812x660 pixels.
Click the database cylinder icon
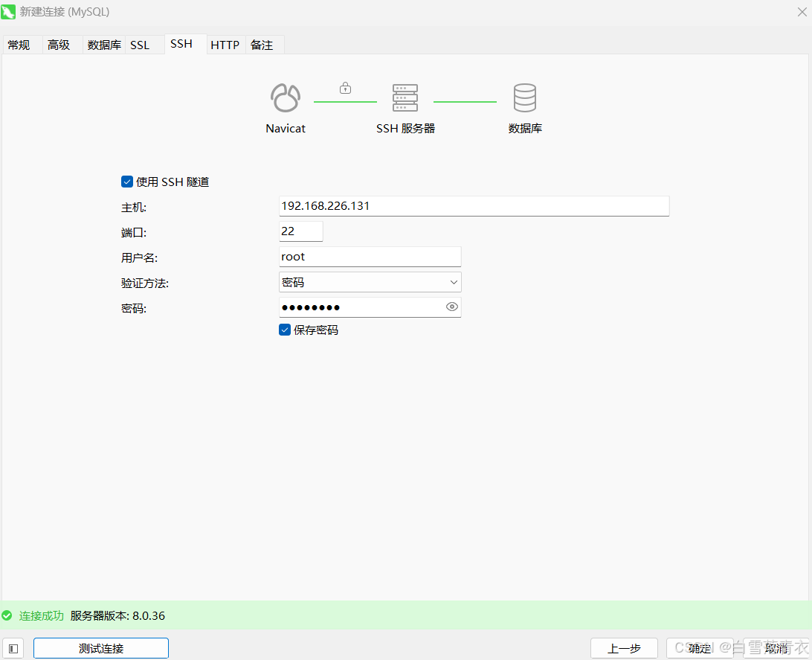(x=525, y=98)
